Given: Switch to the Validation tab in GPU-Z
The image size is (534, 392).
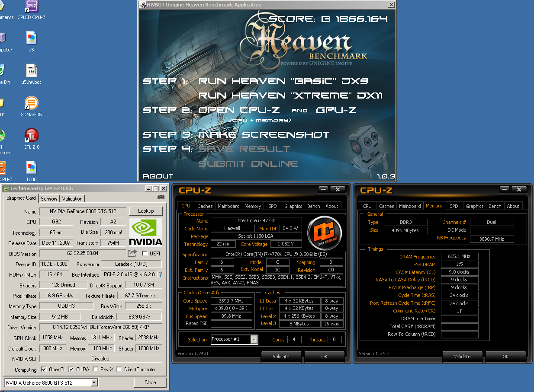Looking at the screenshot, I should (72, 198).
